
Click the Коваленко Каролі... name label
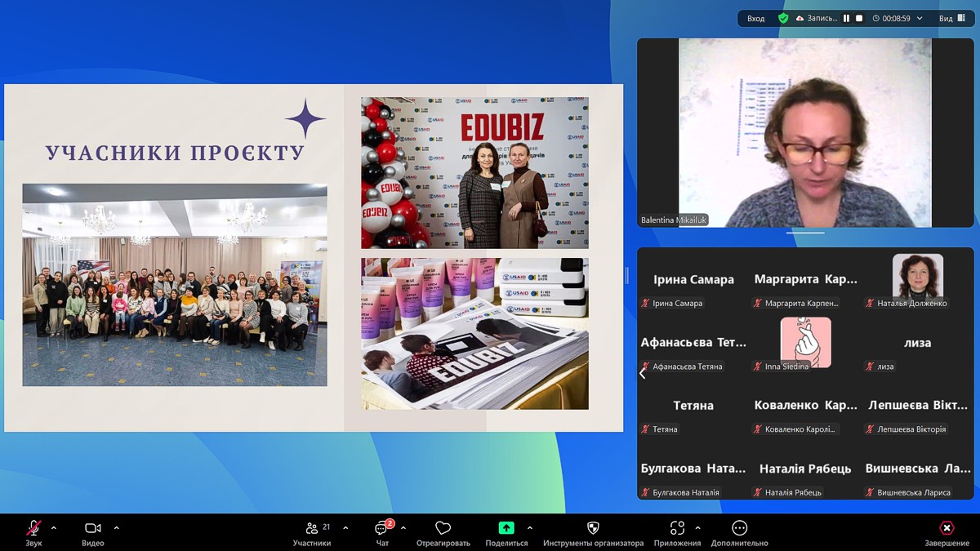[x=801, y=429]
